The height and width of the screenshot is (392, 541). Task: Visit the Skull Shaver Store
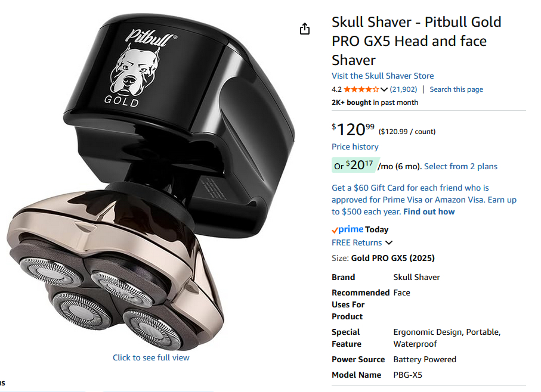tap(382, 76)
